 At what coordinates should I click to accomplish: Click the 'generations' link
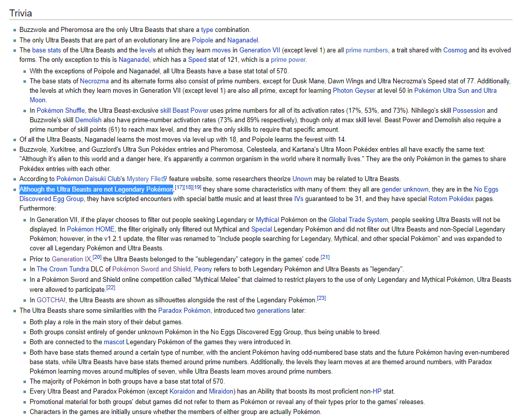point(273,311)
